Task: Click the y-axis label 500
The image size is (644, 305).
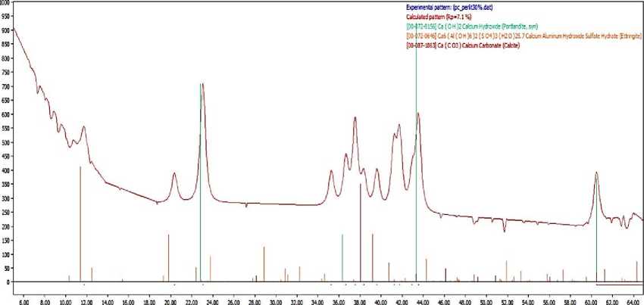Action: pos(5,142)
